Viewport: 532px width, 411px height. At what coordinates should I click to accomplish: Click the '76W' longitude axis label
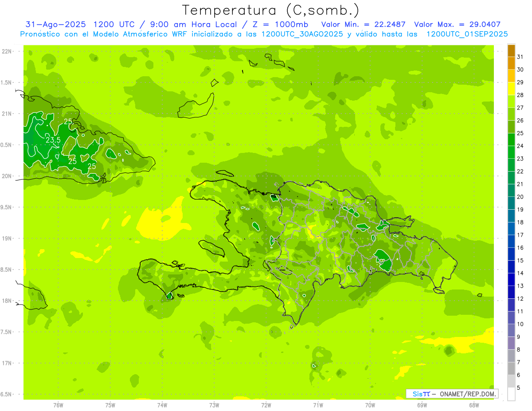pos(58,405)
